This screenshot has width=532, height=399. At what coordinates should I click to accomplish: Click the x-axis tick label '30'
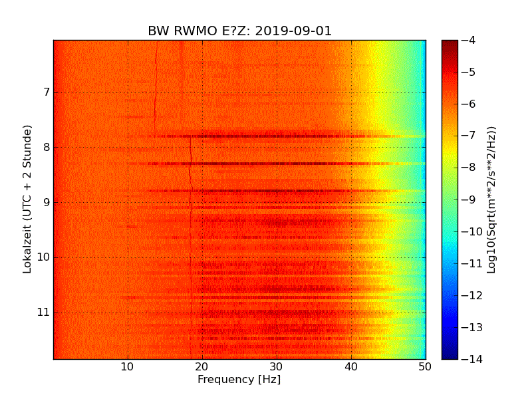pyautogui.click(x=277, y=367)
